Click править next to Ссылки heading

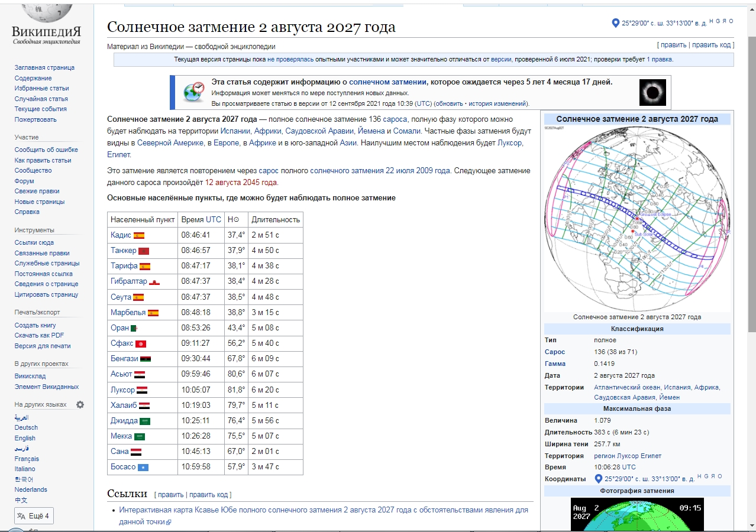[x=170, y=495]
